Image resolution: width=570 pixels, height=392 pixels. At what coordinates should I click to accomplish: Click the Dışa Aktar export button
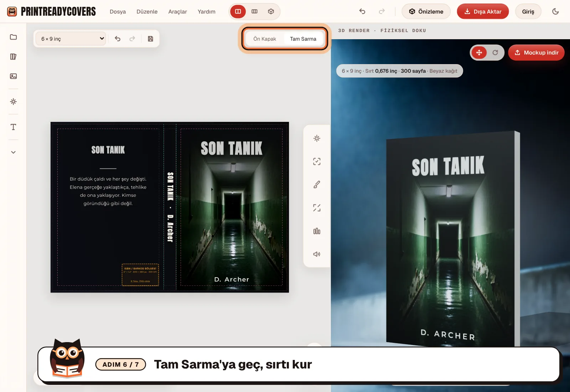tap(483, 11)
